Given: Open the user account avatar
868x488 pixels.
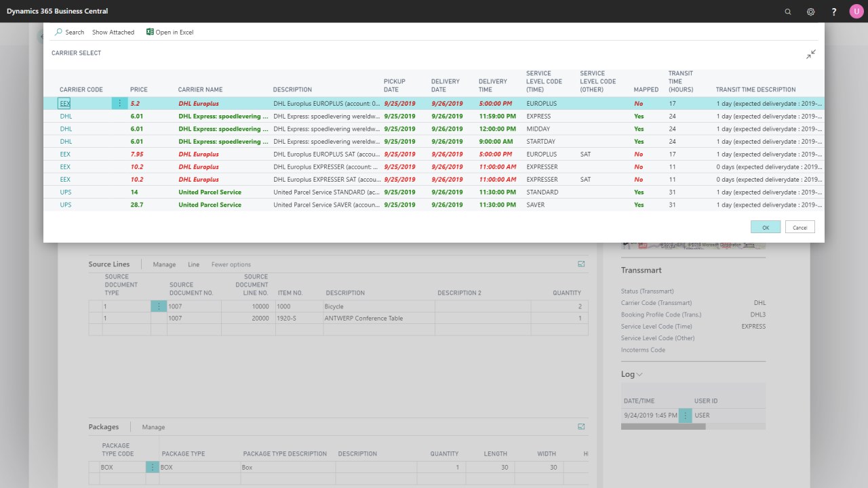Looking at the screenshot, I should pos(856,12).
